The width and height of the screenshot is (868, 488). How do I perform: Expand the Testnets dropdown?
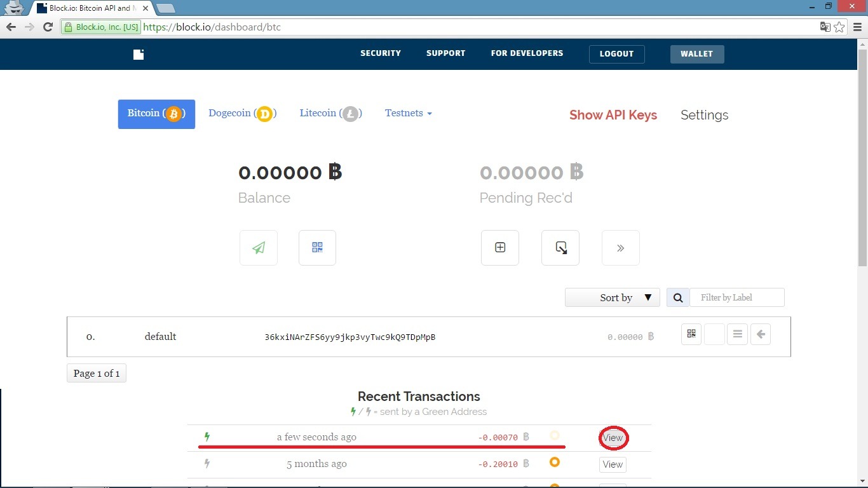click(x=408, y=113)
